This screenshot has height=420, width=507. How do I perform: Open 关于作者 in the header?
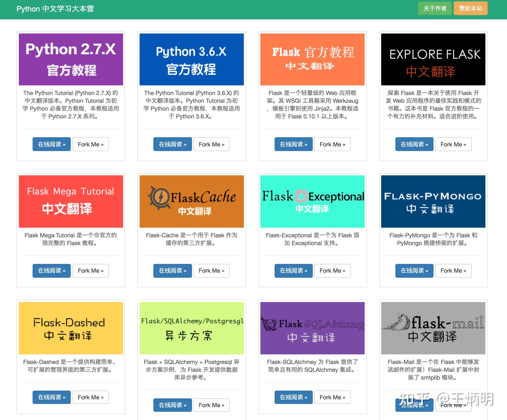[x=435, y=8]
